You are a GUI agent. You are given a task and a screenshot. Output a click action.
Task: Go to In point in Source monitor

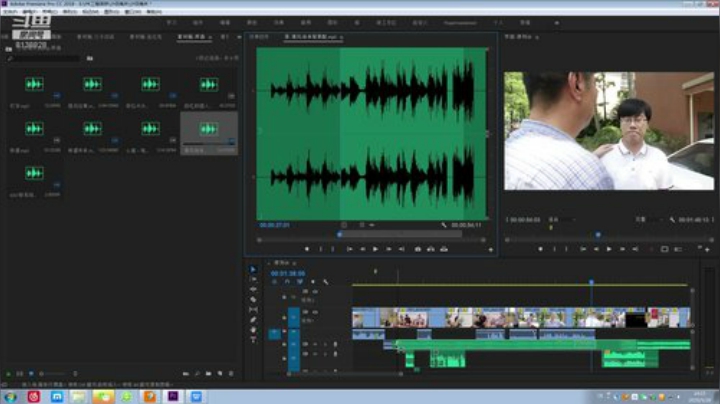point(349,249)
